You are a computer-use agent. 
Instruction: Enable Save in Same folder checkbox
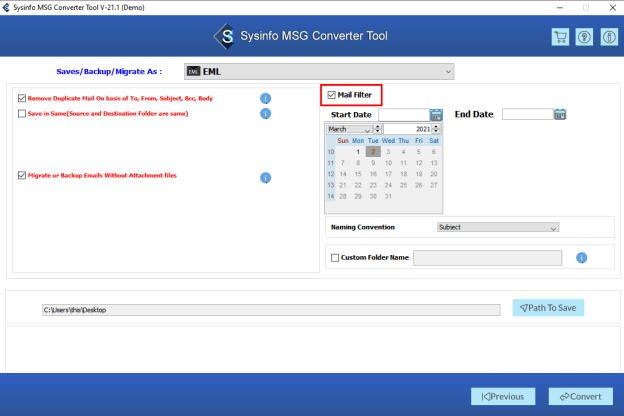coord(22,113)
